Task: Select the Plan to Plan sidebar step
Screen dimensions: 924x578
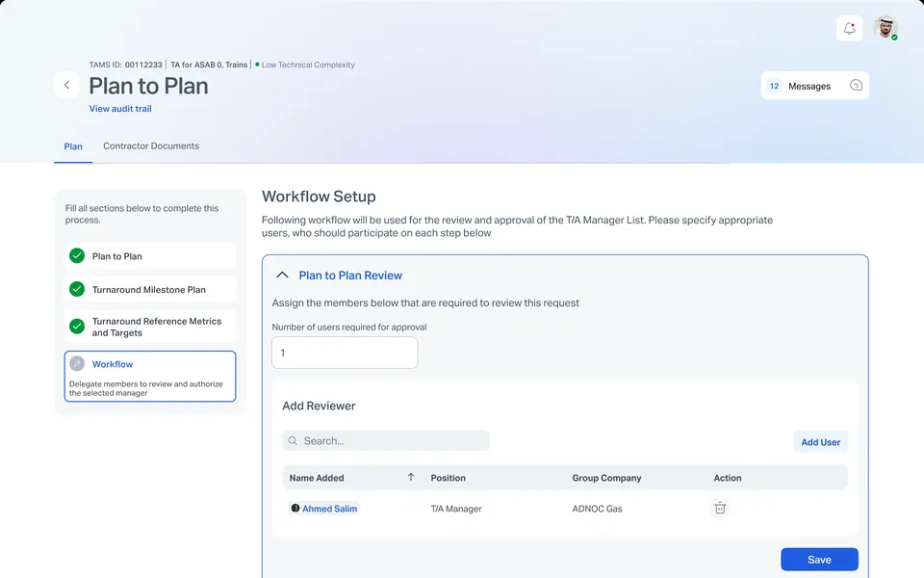Action: (150, 256)
